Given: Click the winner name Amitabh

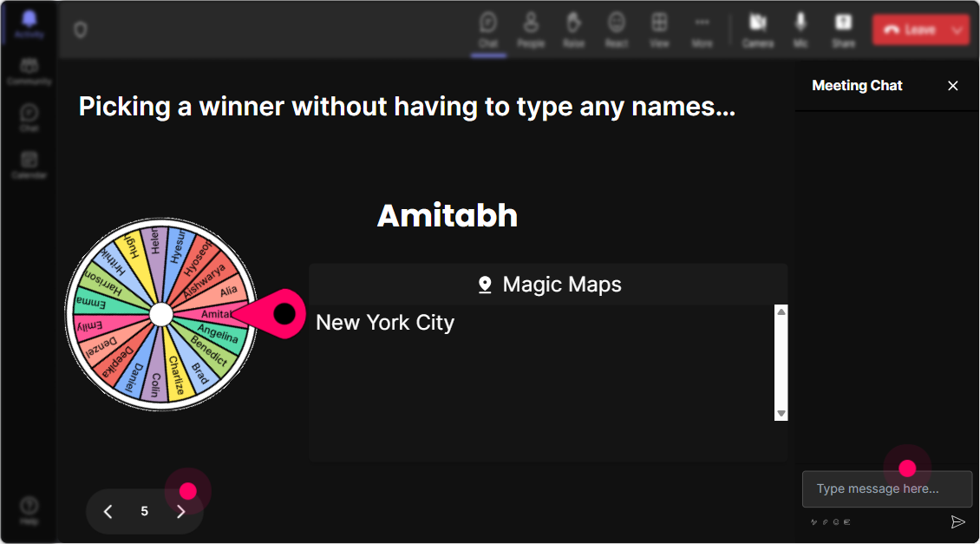Looking at the screenshot, I should (x=448, y=216).
